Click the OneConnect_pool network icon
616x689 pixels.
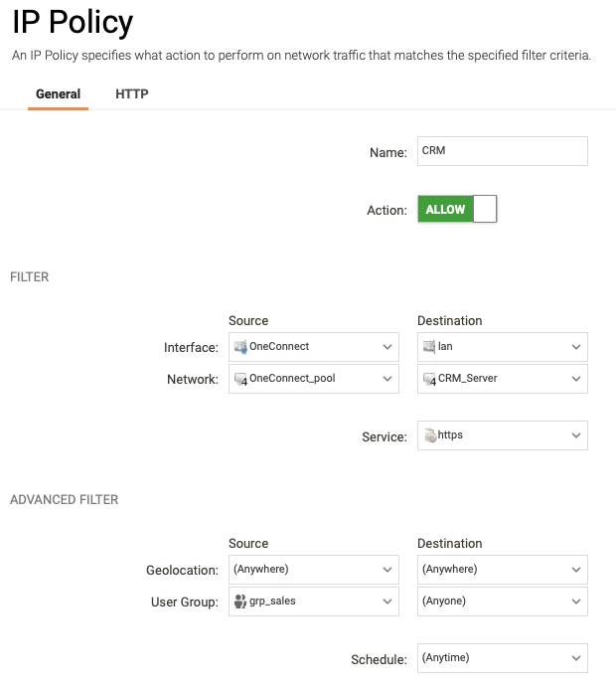240,379
